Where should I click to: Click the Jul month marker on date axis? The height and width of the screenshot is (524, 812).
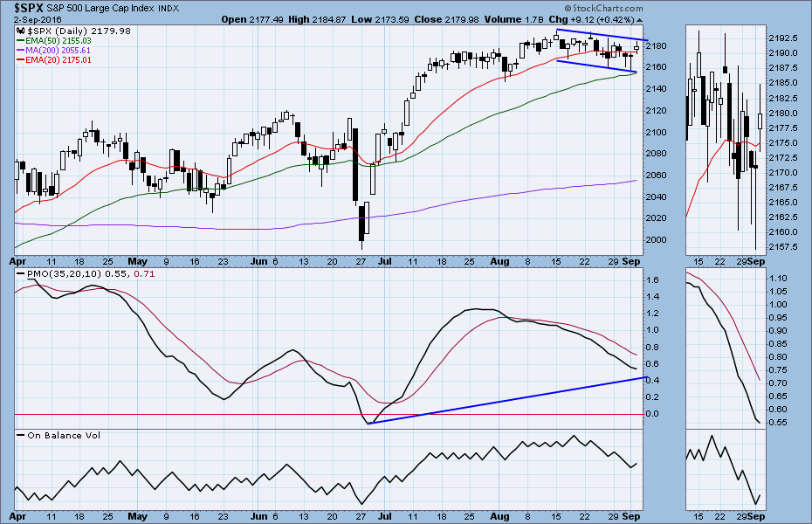point(386,261)
